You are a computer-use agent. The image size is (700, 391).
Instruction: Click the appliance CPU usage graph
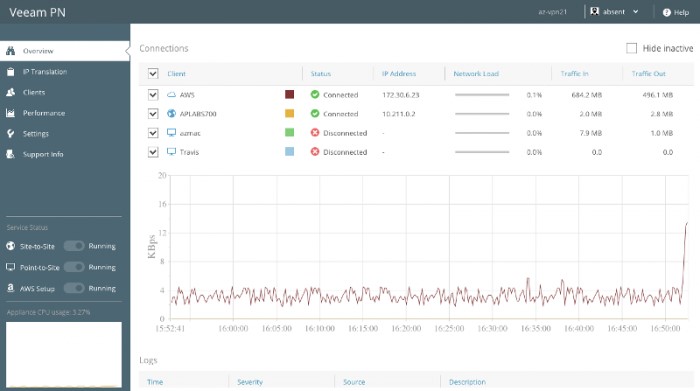(64, 354)
